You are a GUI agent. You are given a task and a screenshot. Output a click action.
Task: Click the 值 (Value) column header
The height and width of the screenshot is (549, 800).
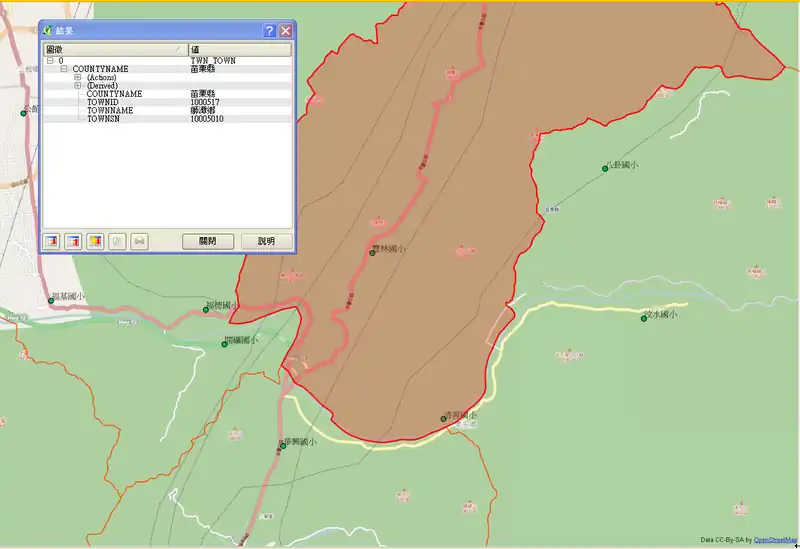click(x=240, y=49)
